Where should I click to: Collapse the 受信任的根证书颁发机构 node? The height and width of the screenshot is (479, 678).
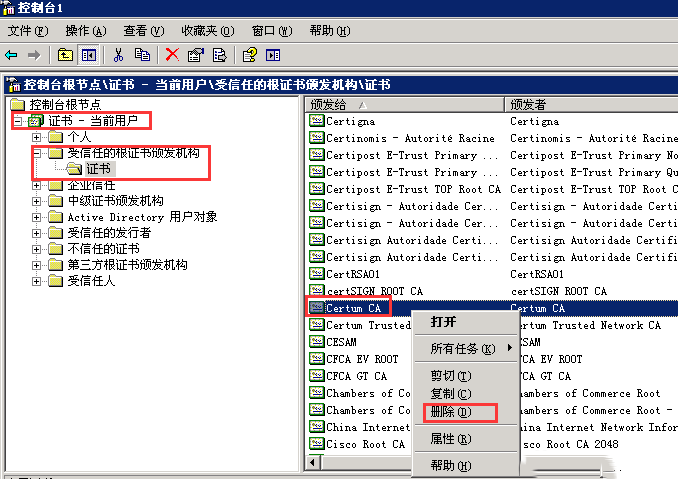coord(36,153)
